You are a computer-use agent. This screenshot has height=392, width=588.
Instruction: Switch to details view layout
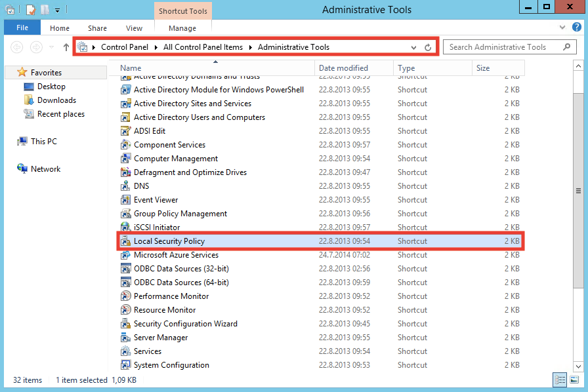560,380
